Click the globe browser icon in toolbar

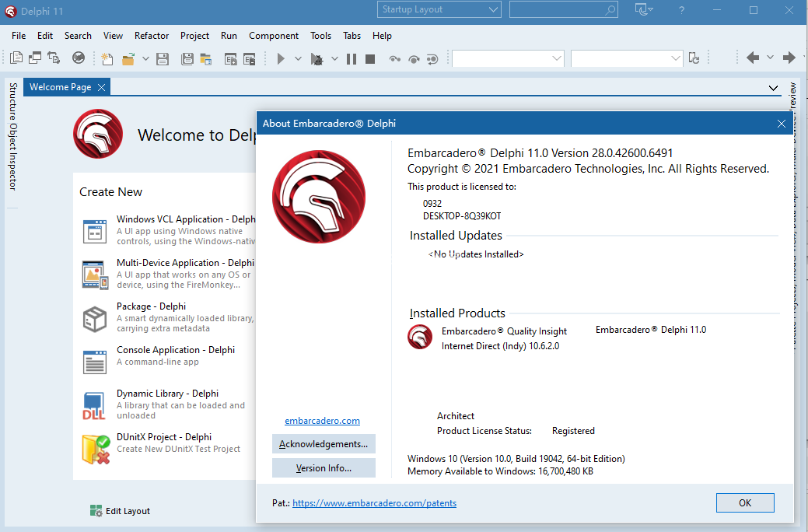coord(79,58)
